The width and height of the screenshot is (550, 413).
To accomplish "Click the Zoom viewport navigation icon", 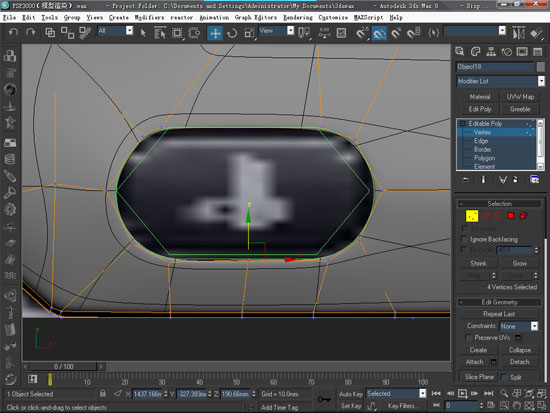I will 504,393.
